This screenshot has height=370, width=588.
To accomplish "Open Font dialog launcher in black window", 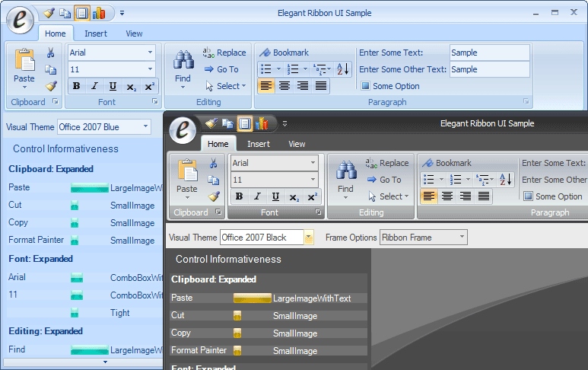I will click(318, 212).
